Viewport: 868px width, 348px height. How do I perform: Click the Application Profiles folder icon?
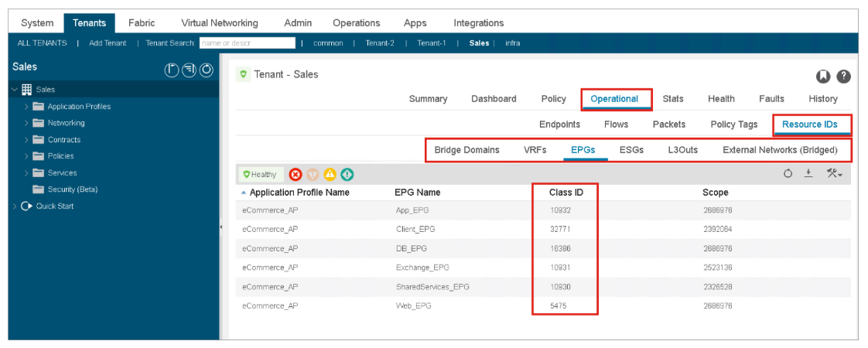click(38, 106)
